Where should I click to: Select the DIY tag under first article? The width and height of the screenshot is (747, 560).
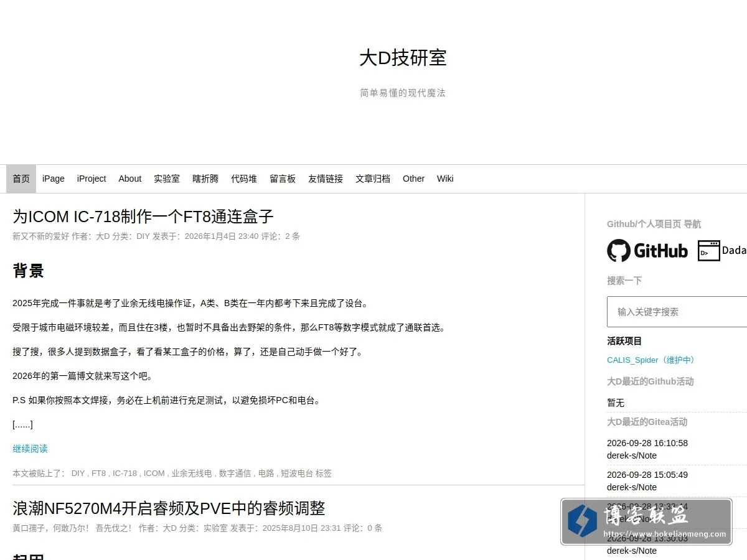(x=78, y=474)
